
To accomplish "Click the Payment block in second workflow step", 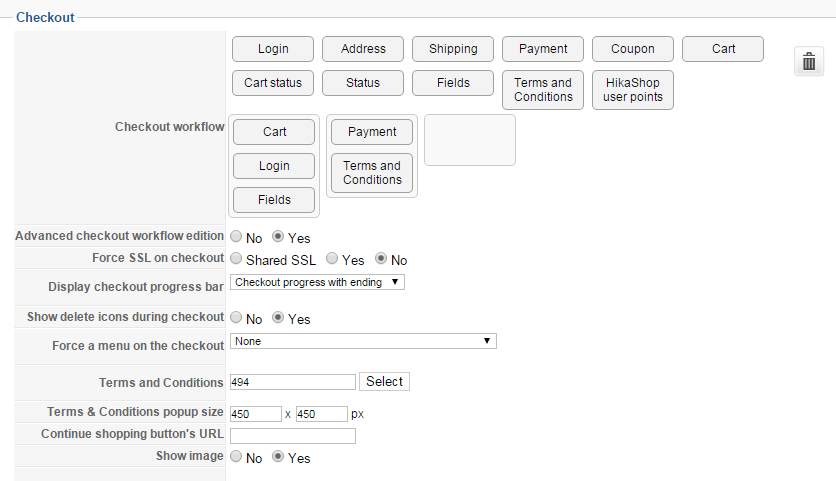I will click(x=372, y=132).
